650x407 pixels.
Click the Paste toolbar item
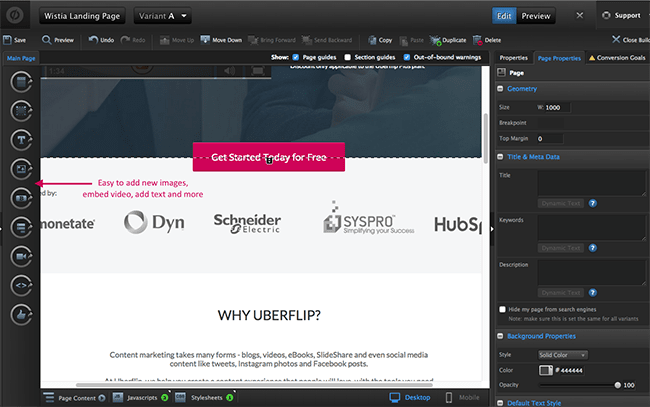(x=412, y=40)
